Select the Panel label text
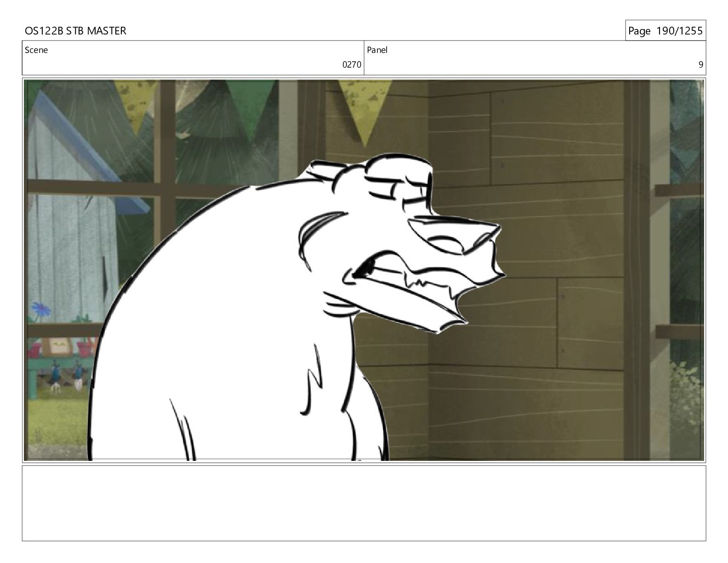 tap(377, 50)
